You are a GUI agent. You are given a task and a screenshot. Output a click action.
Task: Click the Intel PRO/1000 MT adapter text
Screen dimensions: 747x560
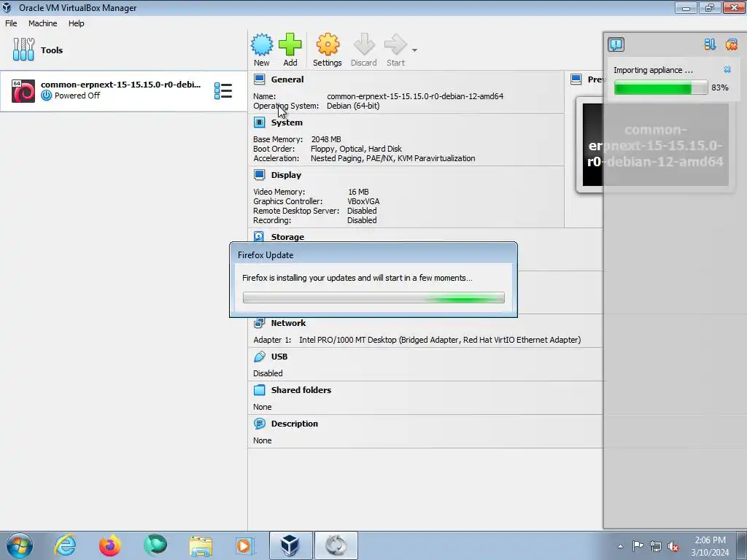coord(440,340)
